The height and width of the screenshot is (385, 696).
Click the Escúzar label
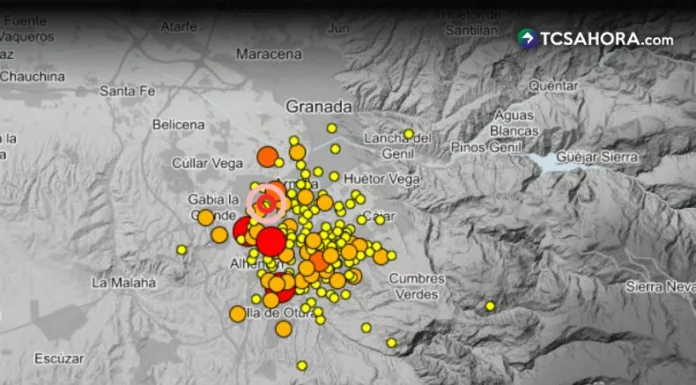click(59, 358)
